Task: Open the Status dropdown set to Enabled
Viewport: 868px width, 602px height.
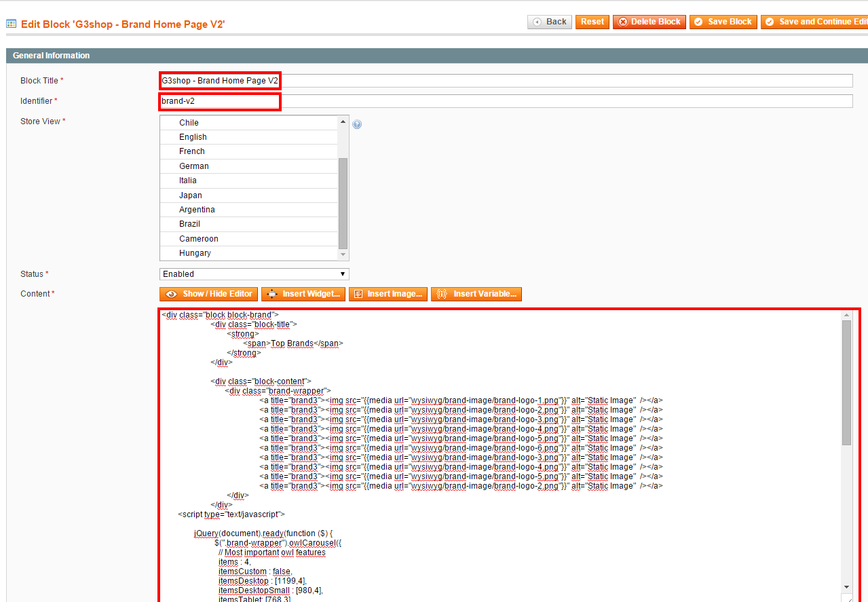Action: coord(254,274)
